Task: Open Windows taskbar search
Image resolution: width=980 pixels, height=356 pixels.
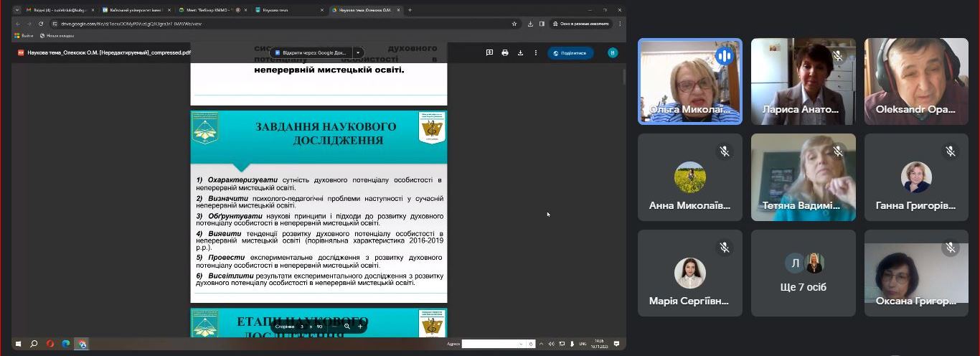Action: 34,344
